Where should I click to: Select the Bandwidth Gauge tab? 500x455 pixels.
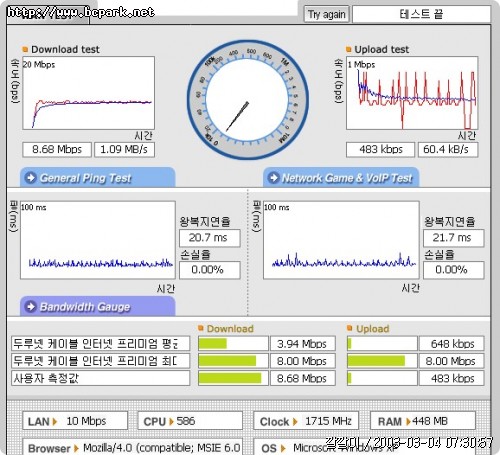coord(97,306)
